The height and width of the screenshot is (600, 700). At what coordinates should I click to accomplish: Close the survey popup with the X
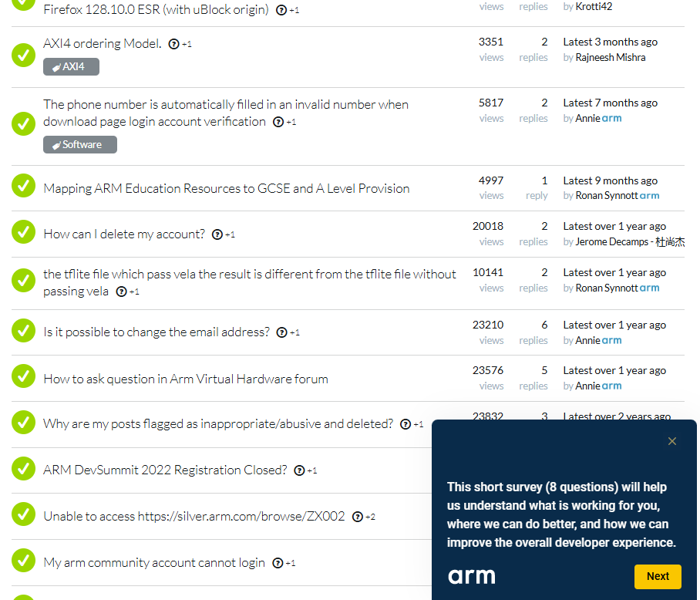[672, 441]
